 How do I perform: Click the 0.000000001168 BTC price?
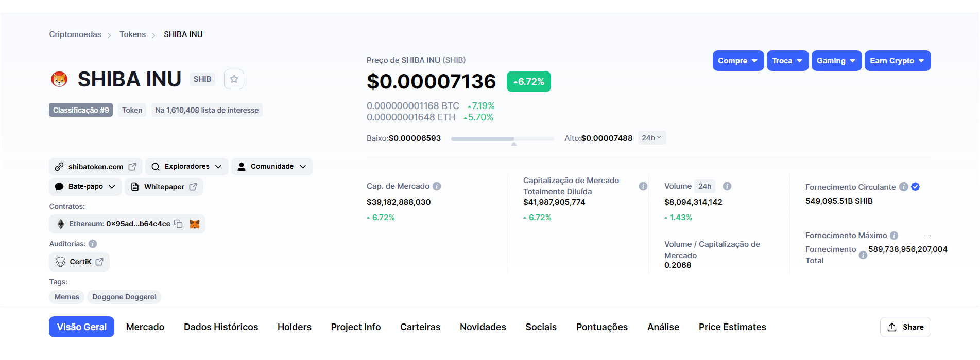(x=413, y=106)
